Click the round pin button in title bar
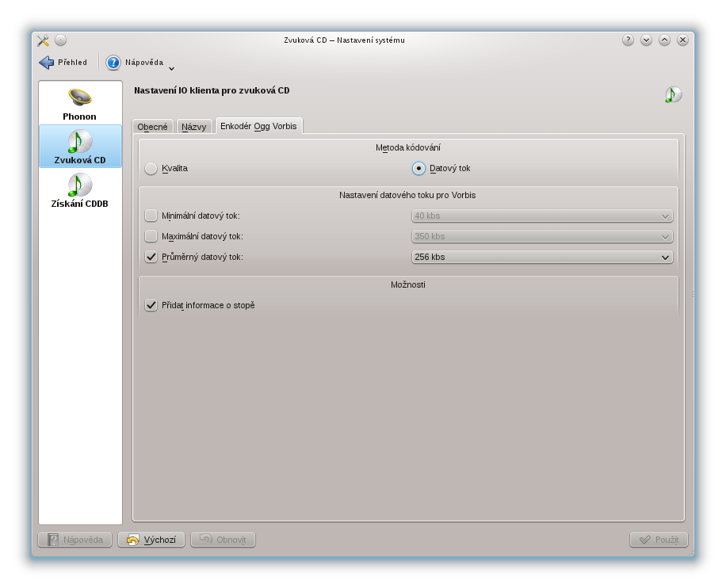Screen dimensions: 726x588 (61, 40)
